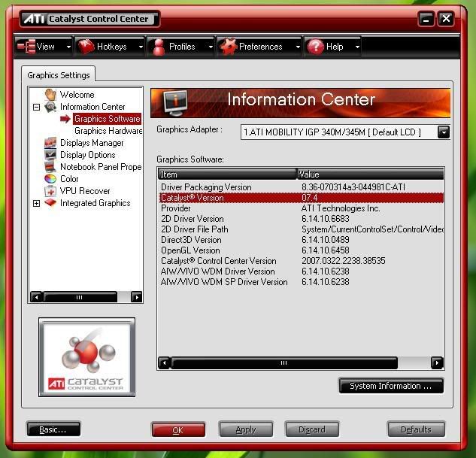This screenshot has height=458, width=476.
Task: Click the VPU Recover first-aid icon
Action: [x=50, y=191]
